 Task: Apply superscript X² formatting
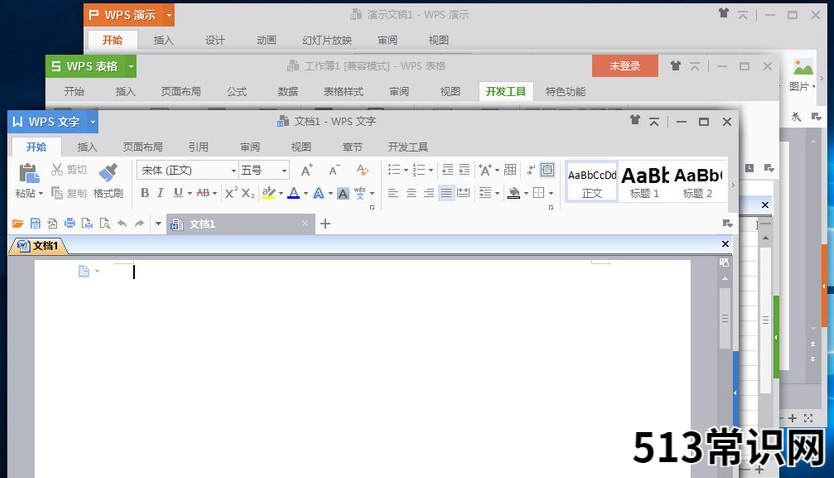click(x=230, y=193)
